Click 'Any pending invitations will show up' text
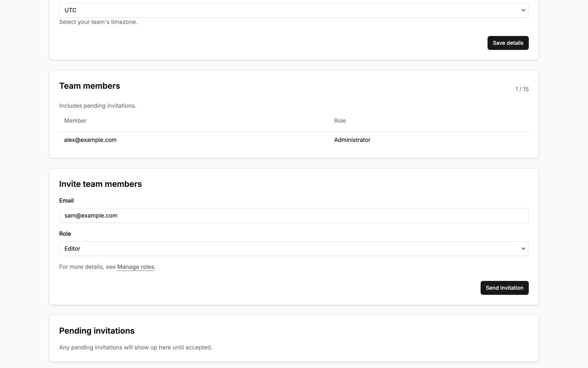The height and width of the screenshot is (368, 588). pyautogui.click(x=136, y=348)
